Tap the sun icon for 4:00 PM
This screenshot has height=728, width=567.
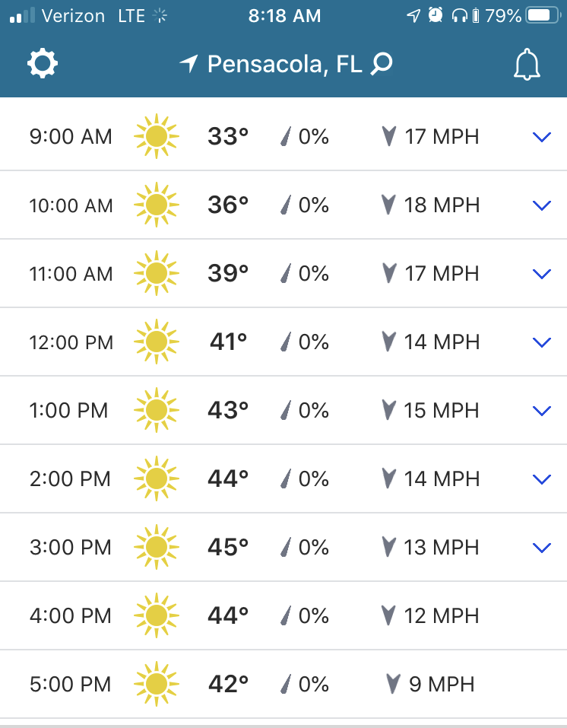click(x=156, y=615)
